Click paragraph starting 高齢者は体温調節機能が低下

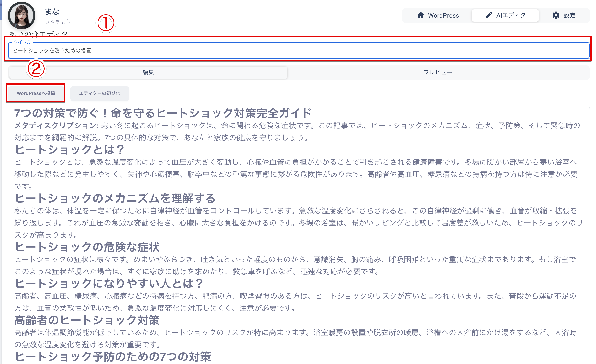pyautogui.click(x=296, y=338)
